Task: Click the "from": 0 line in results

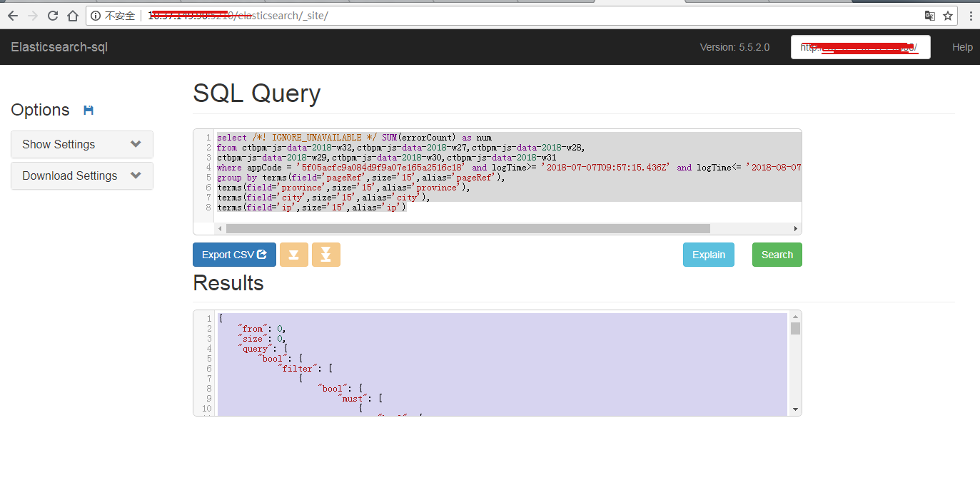Action: tap(263, 329)
